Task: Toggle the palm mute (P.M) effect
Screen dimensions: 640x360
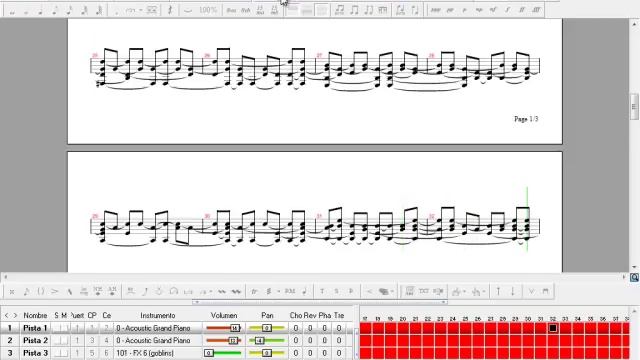Action: [290, 291]
